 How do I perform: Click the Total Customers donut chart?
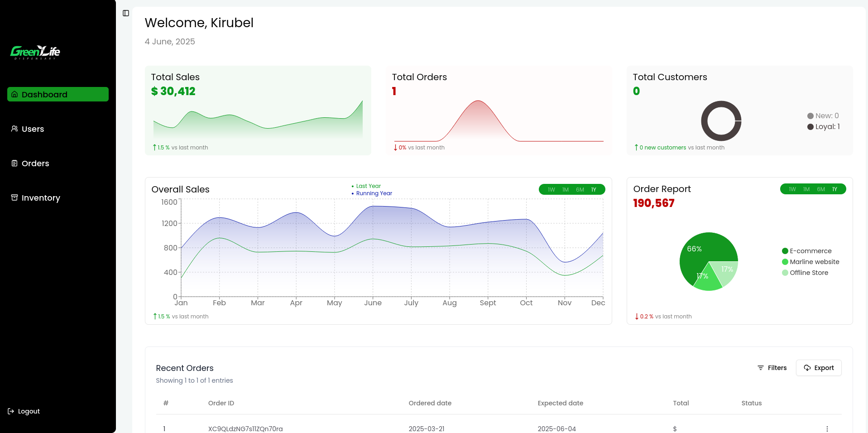[x=721, y=121]
